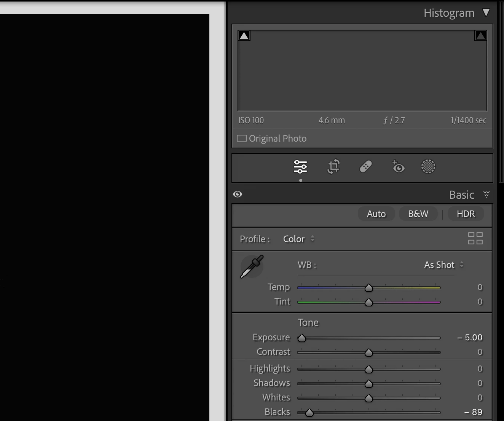Click the Temp slider handle
Screen dimensions: 504x421
point(369,288)
